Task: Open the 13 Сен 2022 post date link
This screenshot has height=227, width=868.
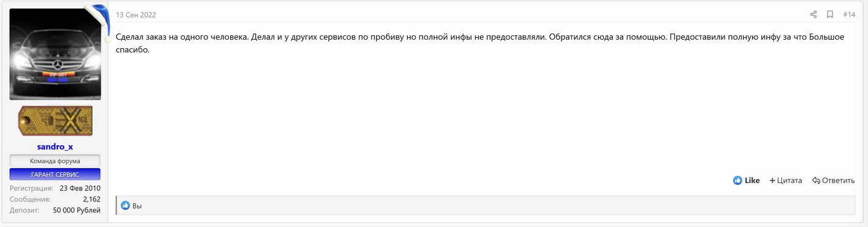Action: [x=136, y=15]
